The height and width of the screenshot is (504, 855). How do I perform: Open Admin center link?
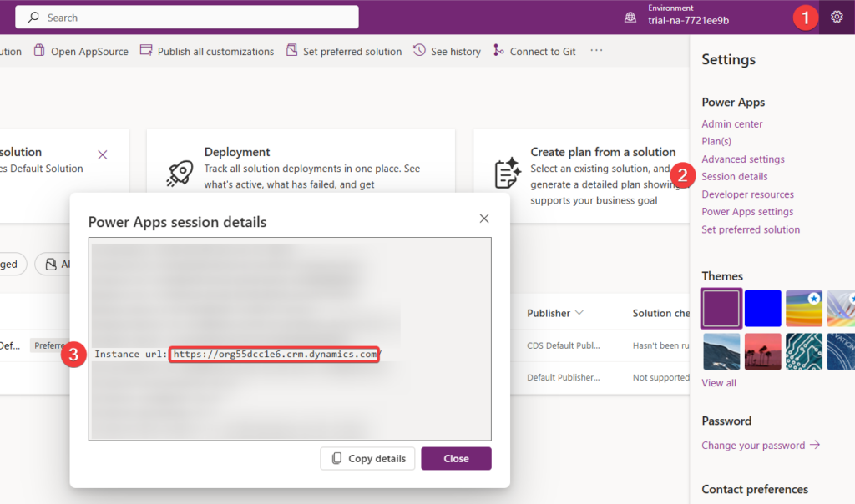[x=731, y=124]
